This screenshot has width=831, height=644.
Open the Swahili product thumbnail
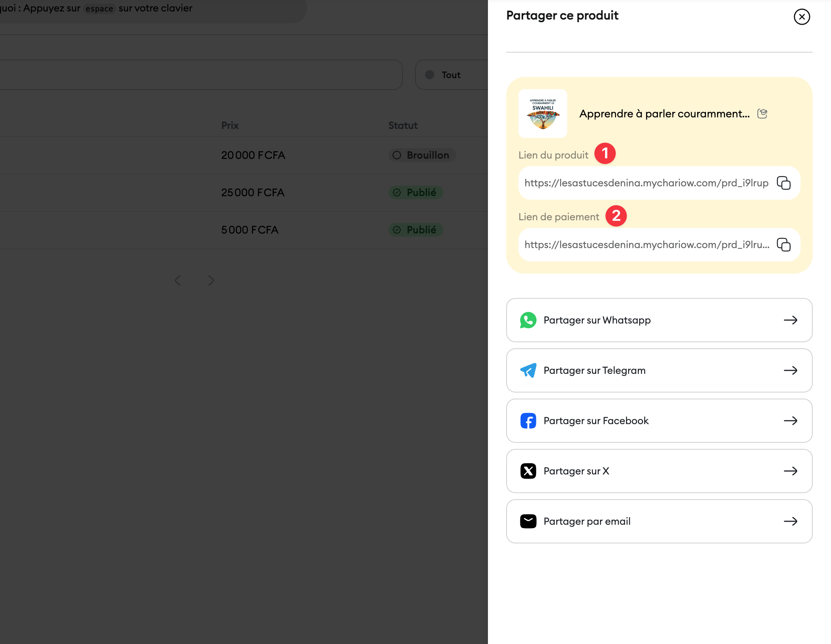pyautogui.click(x=543, y=114)
